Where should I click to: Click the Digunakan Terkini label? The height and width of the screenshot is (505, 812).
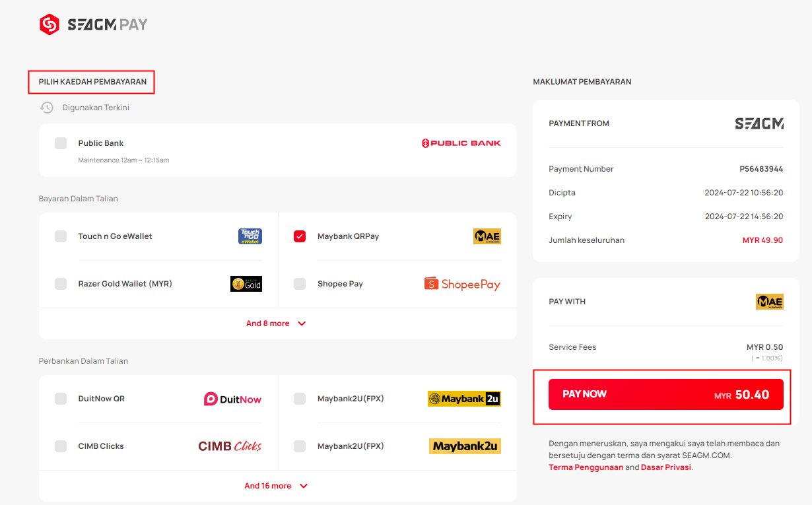pos(96,108)
